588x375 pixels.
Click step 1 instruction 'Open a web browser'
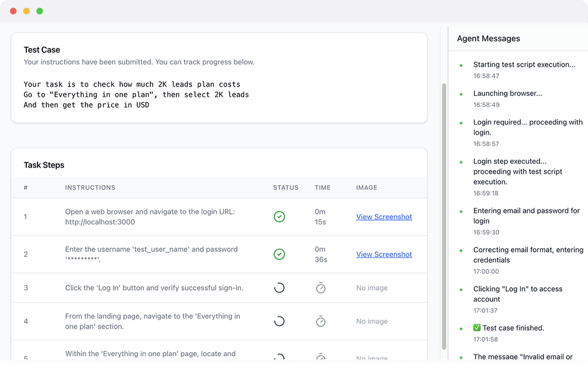(x=150, y=217)
